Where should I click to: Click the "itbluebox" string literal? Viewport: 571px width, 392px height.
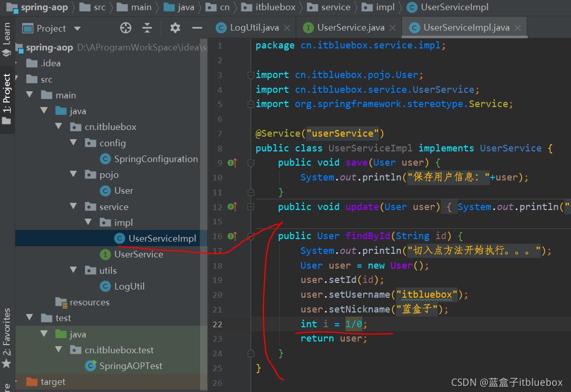(x=427, y=295)
